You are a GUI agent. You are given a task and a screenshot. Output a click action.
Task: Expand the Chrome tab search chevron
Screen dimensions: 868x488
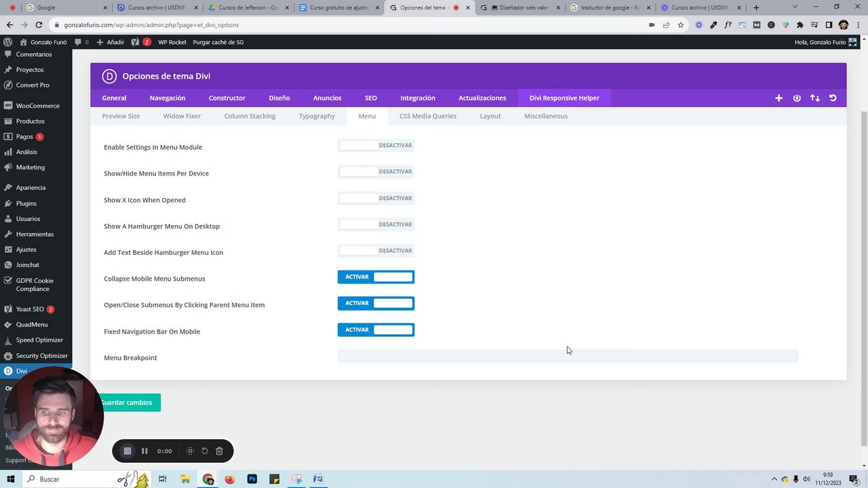pyautogui.click(x=795, y=7)
